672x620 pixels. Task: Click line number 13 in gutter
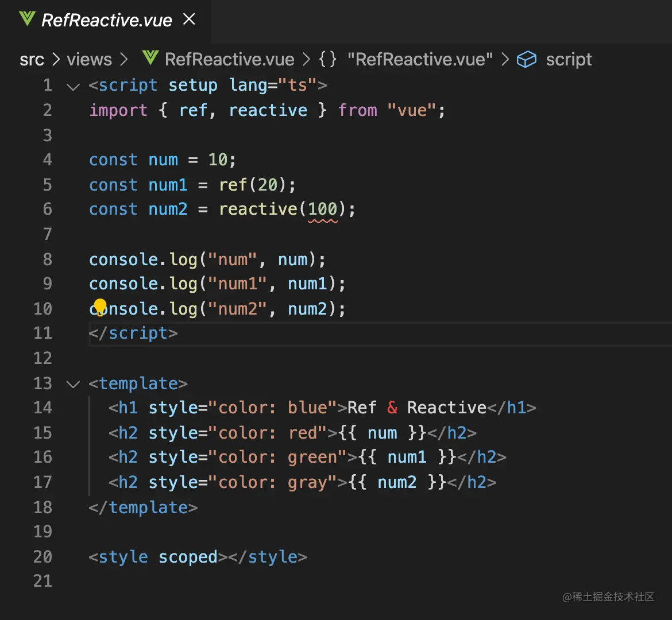tap(43, 383)
